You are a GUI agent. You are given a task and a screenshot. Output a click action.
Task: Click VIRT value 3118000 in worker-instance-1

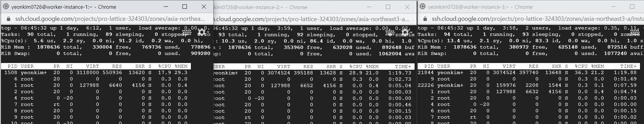coord(88,72)
